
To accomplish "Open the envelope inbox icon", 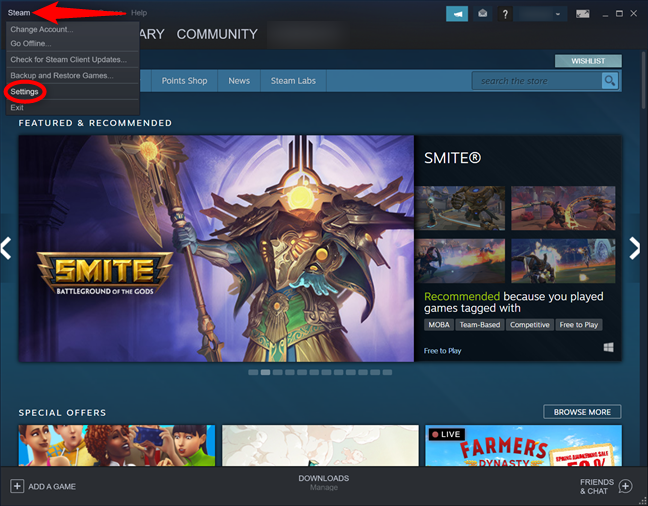I will pos(482,14).
